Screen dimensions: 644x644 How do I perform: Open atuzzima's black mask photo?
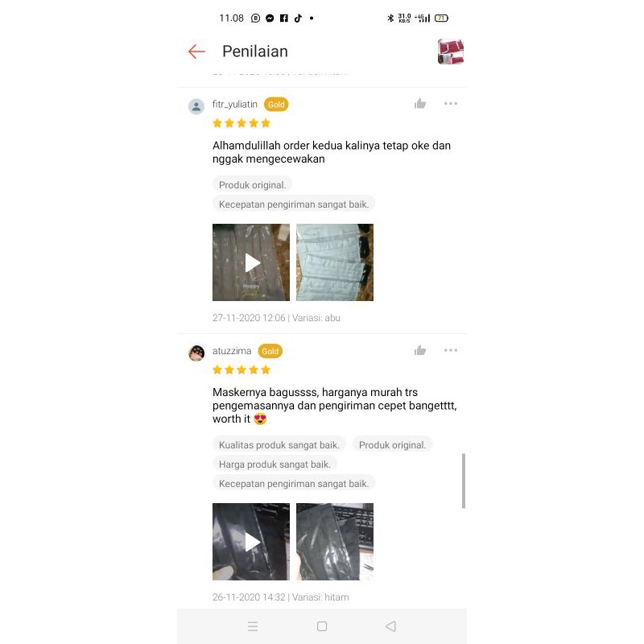335,542
